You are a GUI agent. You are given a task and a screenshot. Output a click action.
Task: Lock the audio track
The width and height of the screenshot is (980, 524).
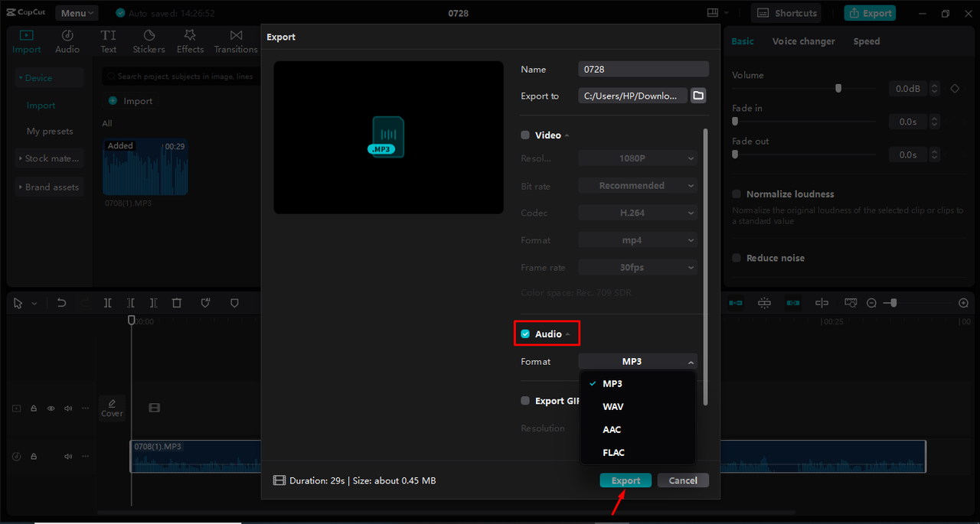[x=34, y=456]
